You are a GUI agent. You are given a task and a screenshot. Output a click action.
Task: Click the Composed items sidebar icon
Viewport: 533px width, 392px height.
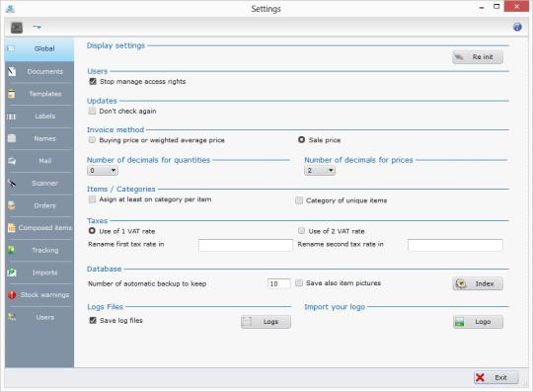pos(12,228)
